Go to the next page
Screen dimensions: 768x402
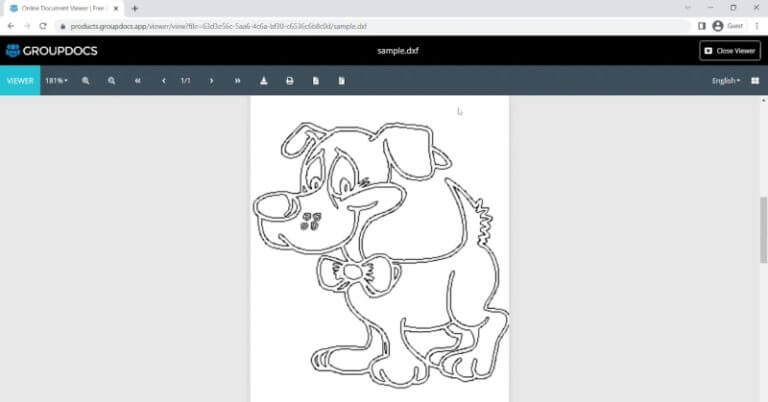coord(212,81)
